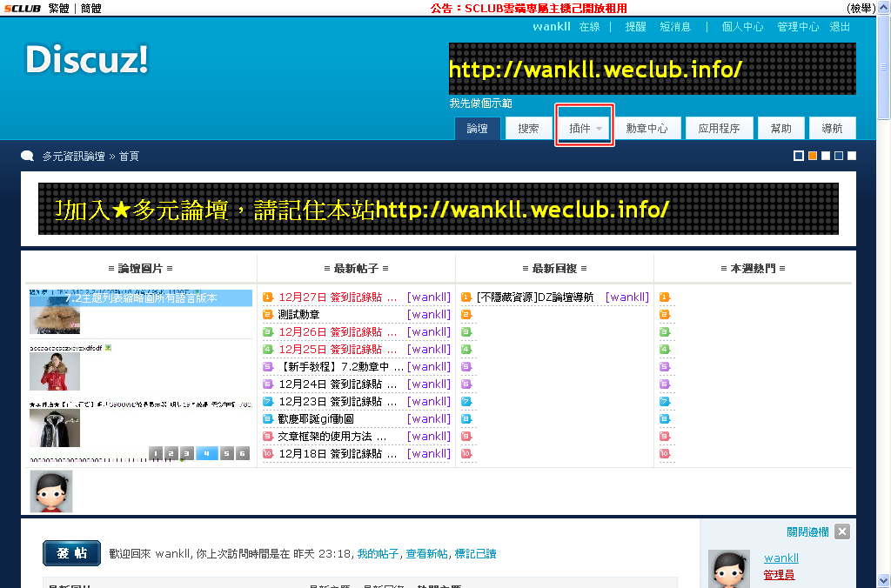
Task: Go to the 勳章中心 tab
Action: coord(646,129)
